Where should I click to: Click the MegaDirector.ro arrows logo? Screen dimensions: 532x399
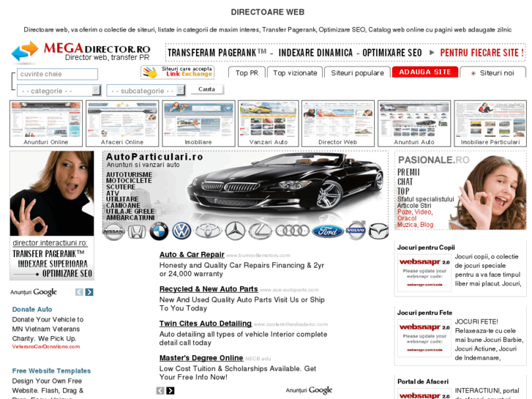25,52
